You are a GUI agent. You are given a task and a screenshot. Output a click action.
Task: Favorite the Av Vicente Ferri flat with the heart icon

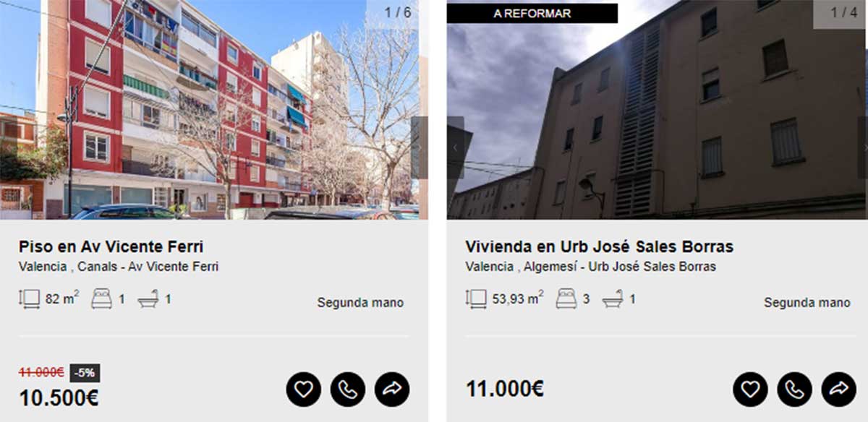tap(303, 389)
